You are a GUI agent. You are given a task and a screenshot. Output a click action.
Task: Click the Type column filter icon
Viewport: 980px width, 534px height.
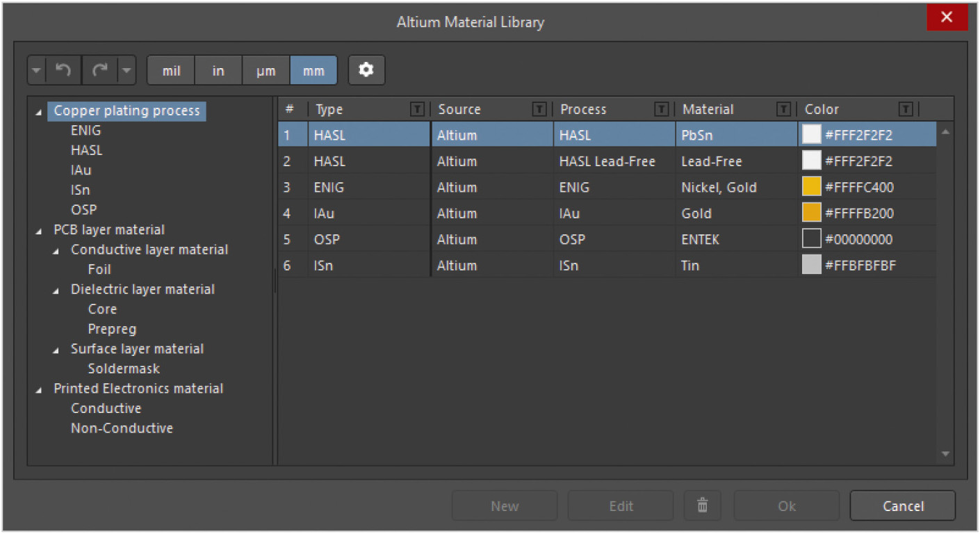416,109
